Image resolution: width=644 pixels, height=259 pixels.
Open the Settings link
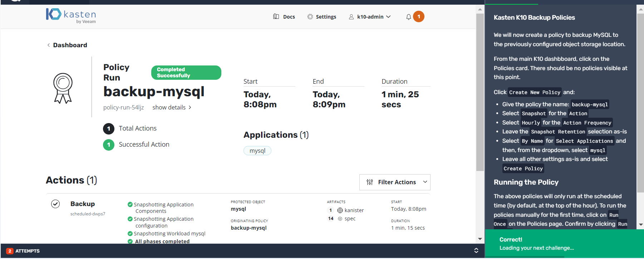pos(326,17)
